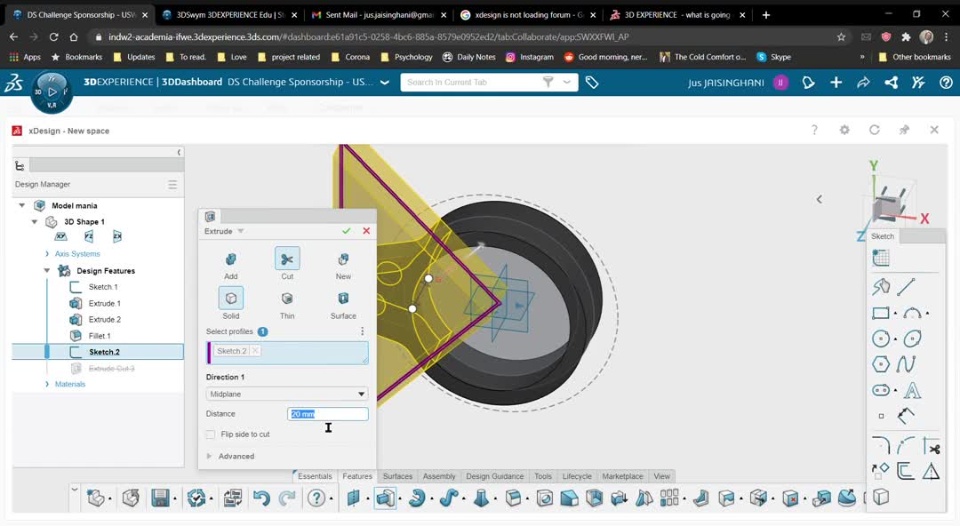The width and height of the screenshot is (960, 526).
Task: Enable Flip side to cut checkbox
Action: [x=211, y=434]
